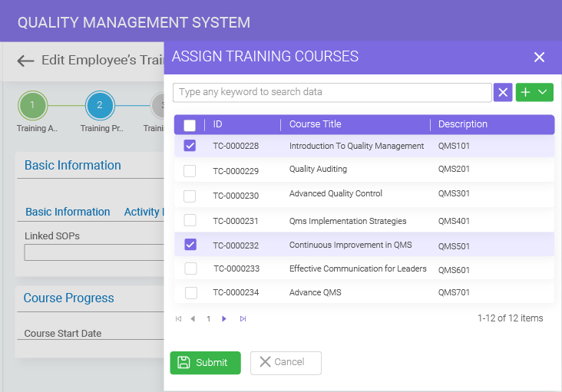
Task: Select step 1 Training A.. circle
Action: click(x=32, y=105)
